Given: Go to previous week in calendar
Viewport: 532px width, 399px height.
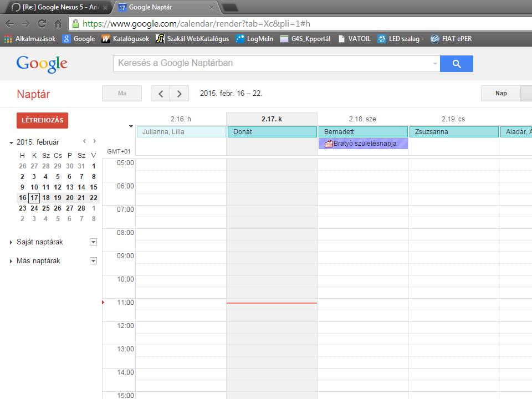Looking at the screenshot, I should click(x=161, y=94).
